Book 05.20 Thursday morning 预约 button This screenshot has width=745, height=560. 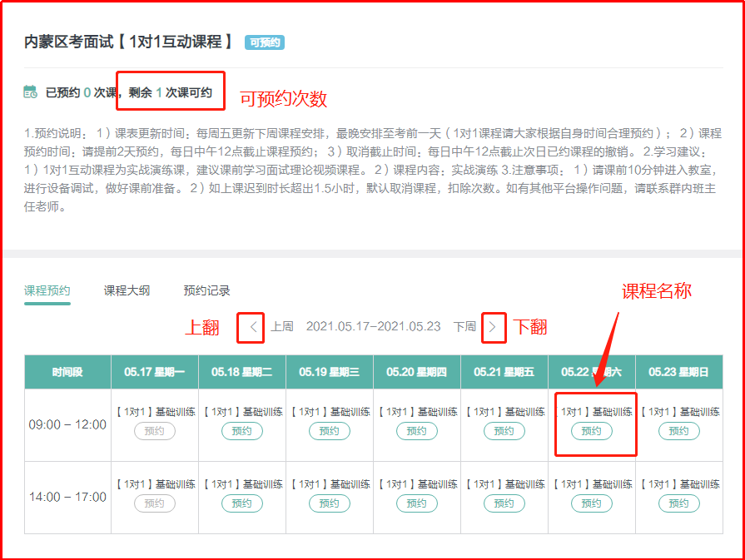click(x=417, y=431)
